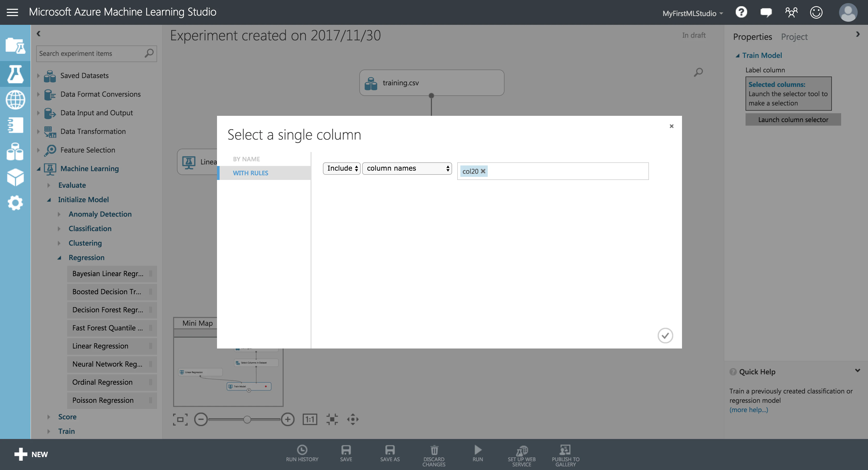This screenshot has width=868, height=470.
Task: Open the Web Services globe icon
Action: pyautogui.click(x=15, y=100)
